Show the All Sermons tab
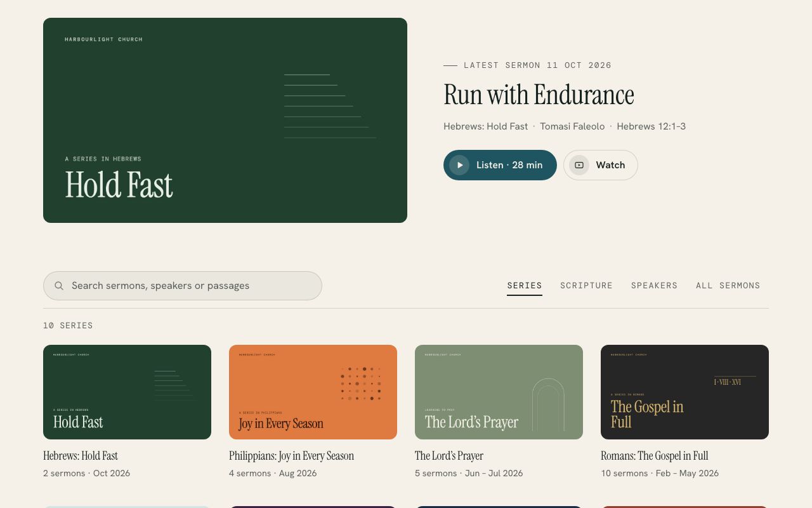This screenshot has width=812, height=508. [x=728, y=286]
